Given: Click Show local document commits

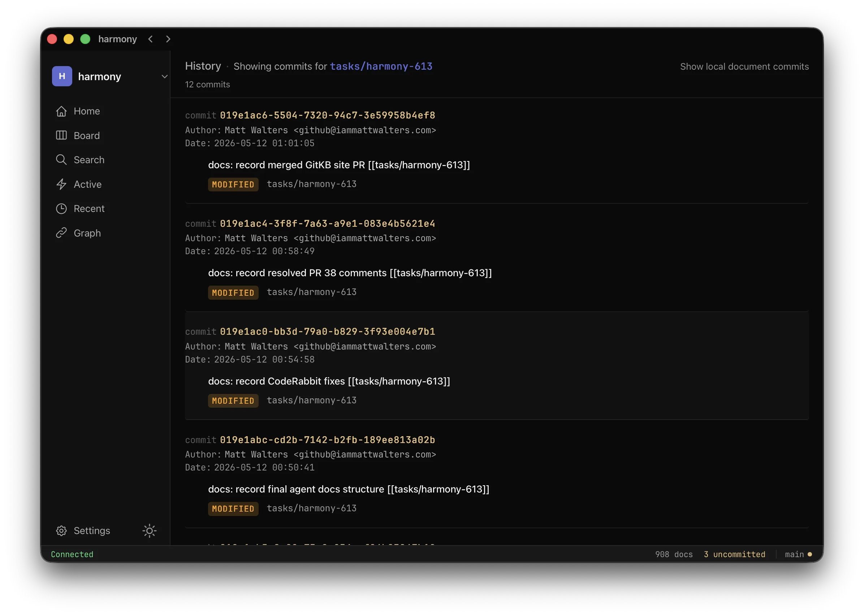Looking at the screenshot, I should (744, 66).
